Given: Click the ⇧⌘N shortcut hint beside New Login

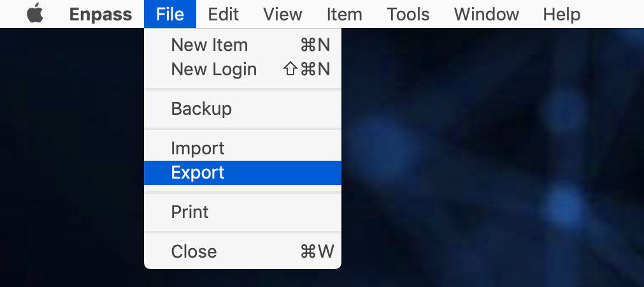Looking at the screenshot, I should [x=306, y=70].
